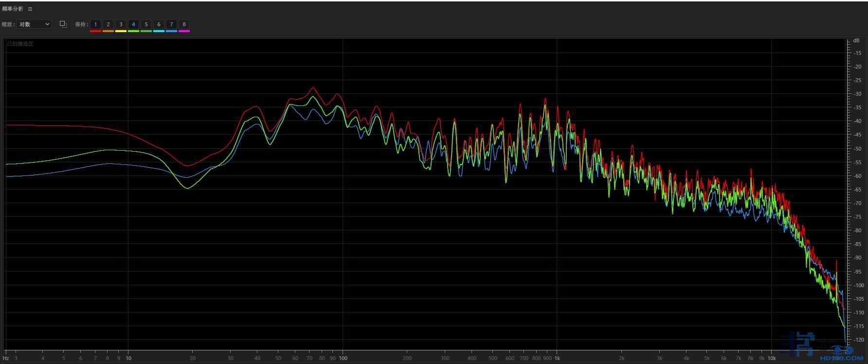Click the red color bar under hold 1
Viewport: 868px width, 364px height.
95,31
